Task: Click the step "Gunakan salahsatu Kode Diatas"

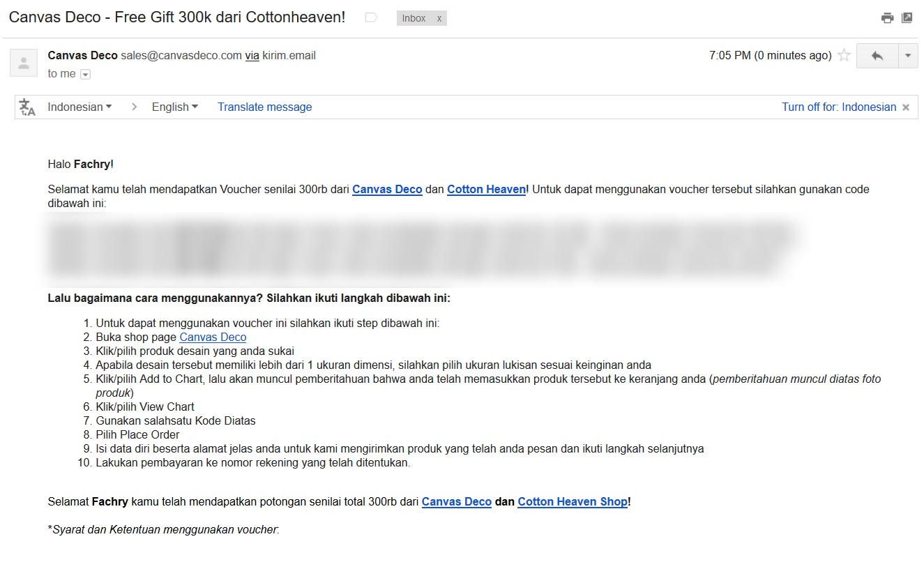Action: [x=176, y=421]
